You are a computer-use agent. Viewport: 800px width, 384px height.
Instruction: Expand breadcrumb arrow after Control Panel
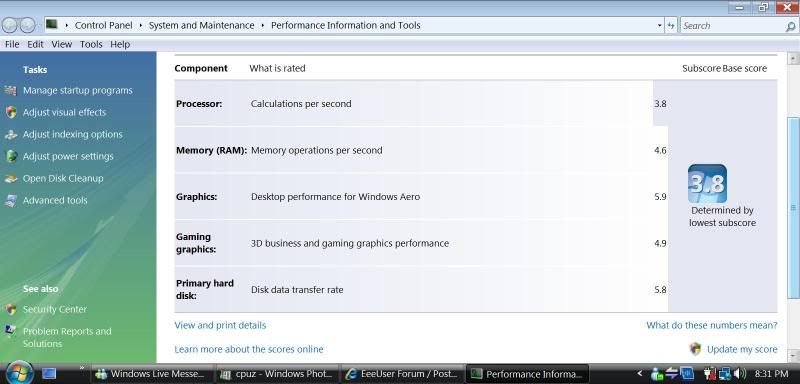pyautogui.click(x=141, y=25)
